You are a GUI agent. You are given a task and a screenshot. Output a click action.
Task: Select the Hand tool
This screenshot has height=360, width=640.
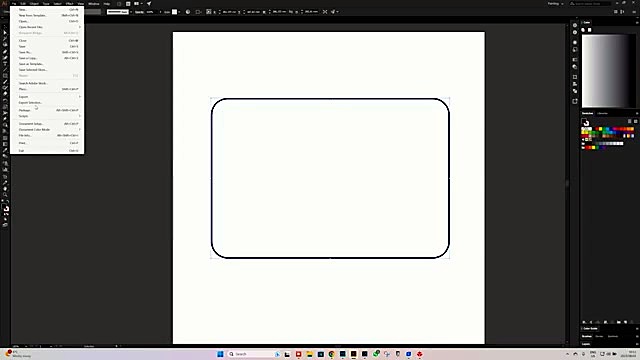point(5,189)
